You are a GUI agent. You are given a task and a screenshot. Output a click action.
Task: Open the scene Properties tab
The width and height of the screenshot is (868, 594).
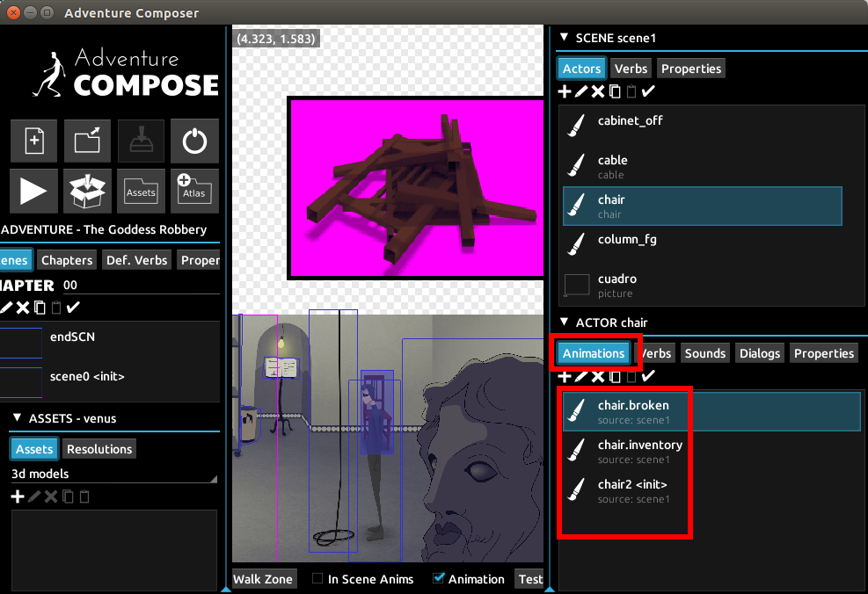691,69
